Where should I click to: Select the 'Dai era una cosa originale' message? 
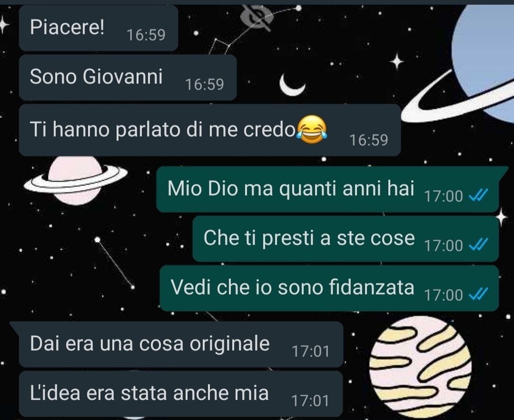[181, 344]
